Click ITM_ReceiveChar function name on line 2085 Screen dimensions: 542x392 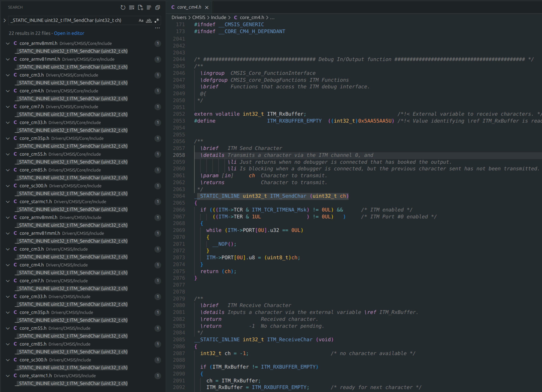[290, 340]
